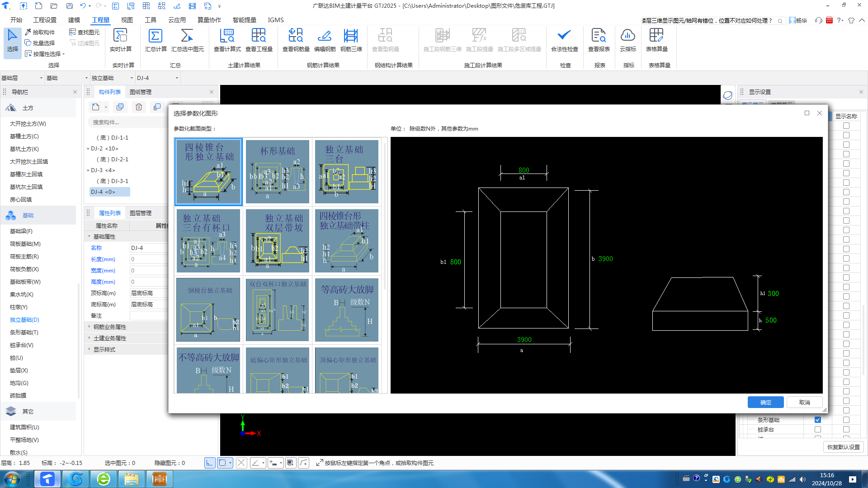The width and height of the screenshot is (868, 488).
Task: Open the PDF app in the taskbar
Action: point(160,479)
